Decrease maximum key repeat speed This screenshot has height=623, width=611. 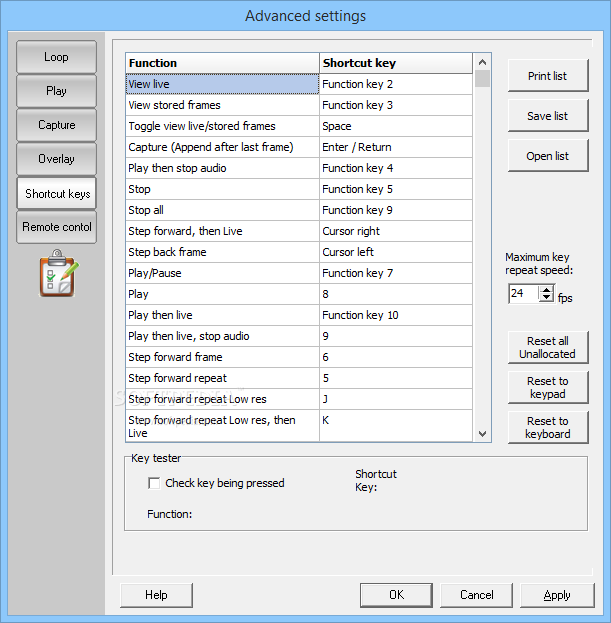tap(547, 298)
